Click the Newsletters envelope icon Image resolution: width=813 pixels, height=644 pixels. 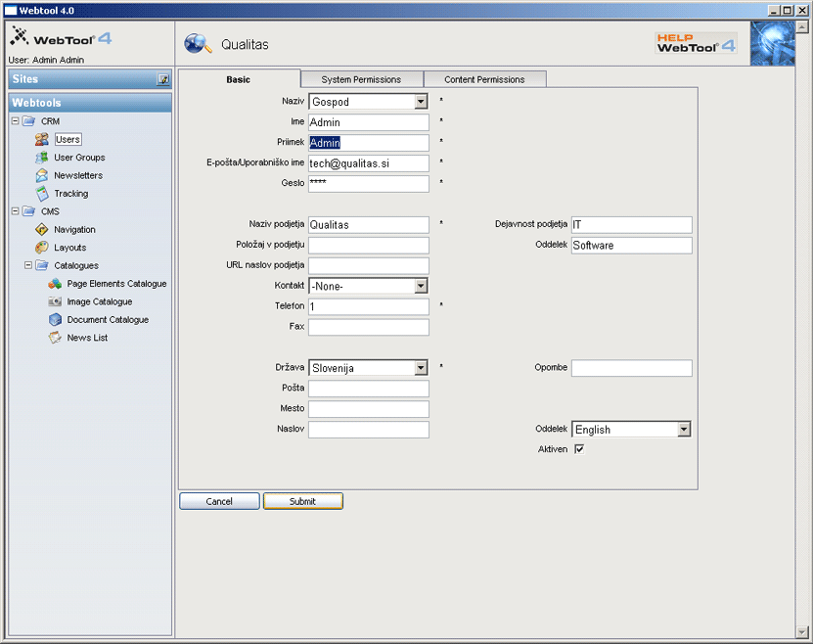pos(42,176)
